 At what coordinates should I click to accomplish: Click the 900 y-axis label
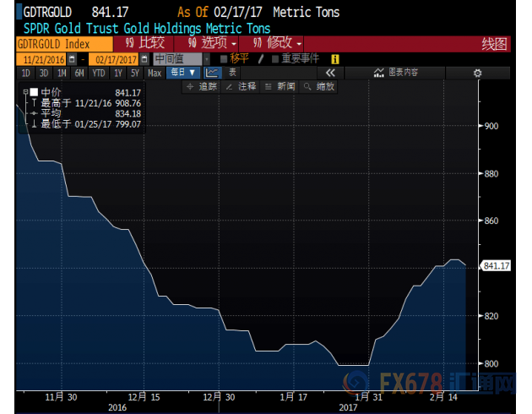point(491,126)
